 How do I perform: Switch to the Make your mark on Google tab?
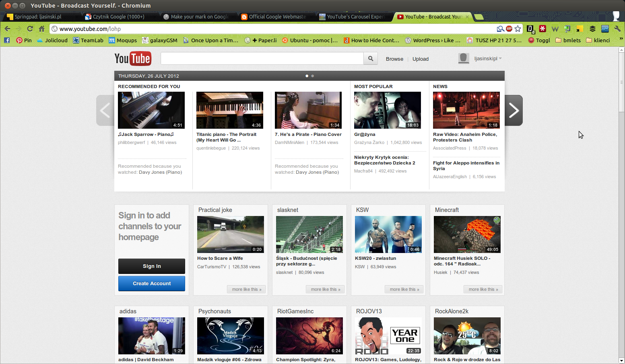point(196,16)
